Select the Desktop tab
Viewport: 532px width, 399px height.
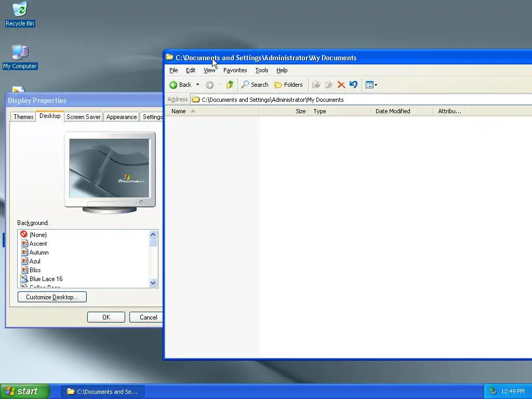click(50, 116)
